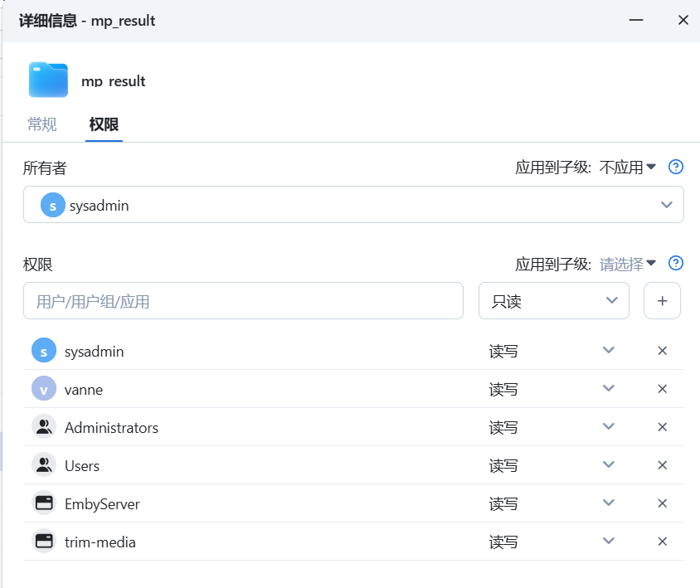
Task: Switch to the 常规 tab
Action: point(42,124)
